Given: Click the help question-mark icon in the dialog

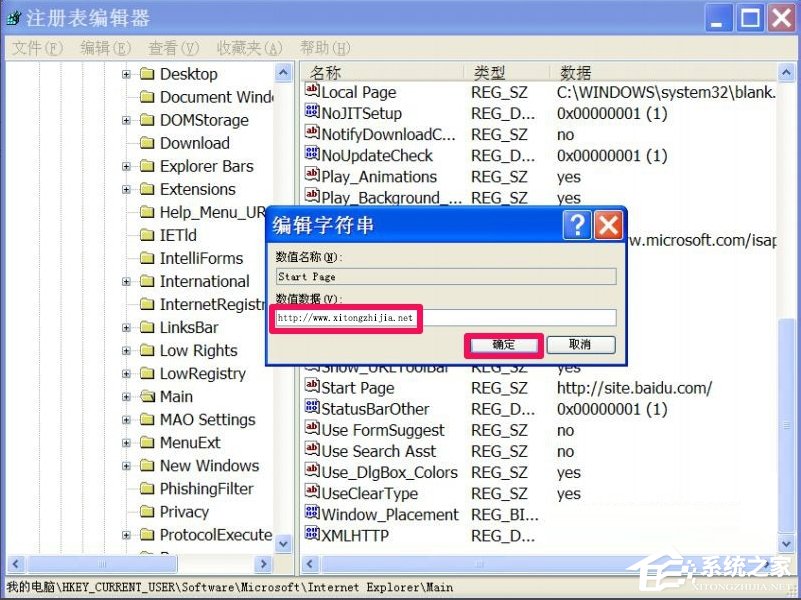Looking at the screenshot, I should click(577, 225).
